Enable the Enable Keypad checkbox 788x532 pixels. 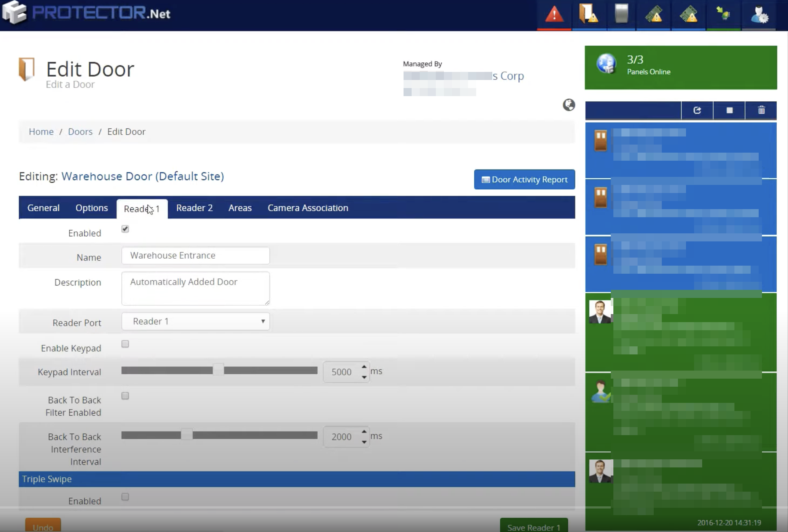click(x=125, y=344)
